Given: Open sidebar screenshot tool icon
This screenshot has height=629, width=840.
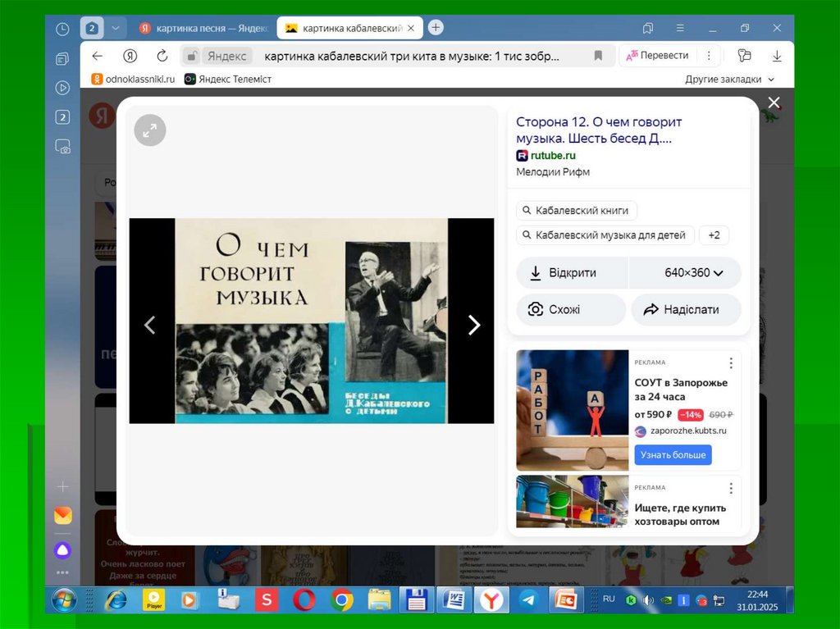Looking at the screenshot, I should point(62,146).
